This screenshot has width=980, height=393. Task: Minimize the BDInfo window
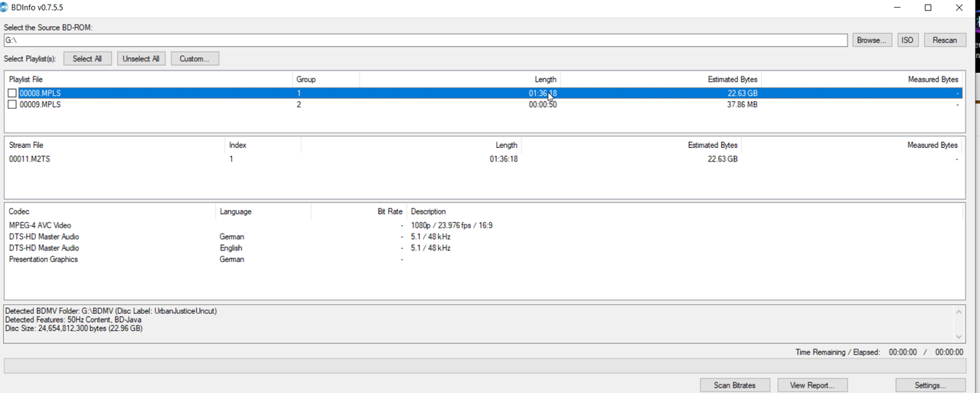(898, 8)
